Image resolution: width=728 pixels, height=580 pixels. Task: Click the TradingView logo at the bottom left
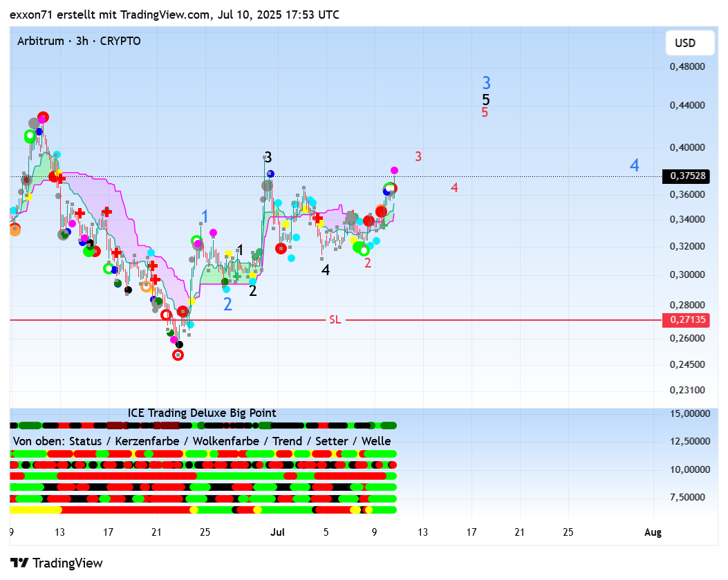tap(57, 563)
